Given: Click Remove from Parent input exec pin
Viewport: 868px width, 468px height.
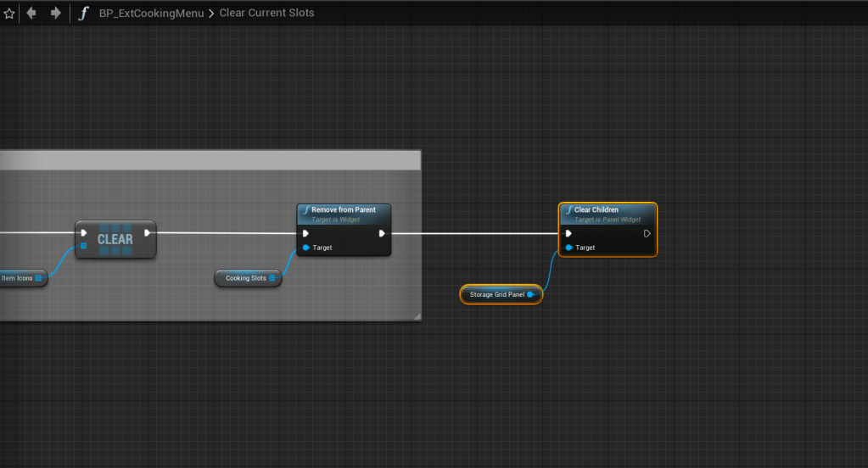Looking at the screenshot, I should click(x=305, y=233).
